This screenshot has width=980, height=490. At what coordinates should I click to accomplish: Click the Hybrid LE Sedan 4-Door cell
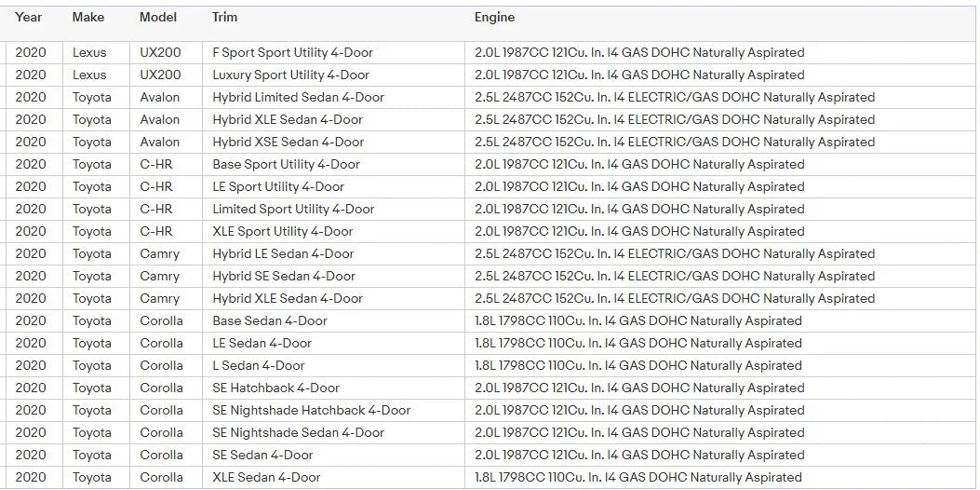[x=283, y=254]
